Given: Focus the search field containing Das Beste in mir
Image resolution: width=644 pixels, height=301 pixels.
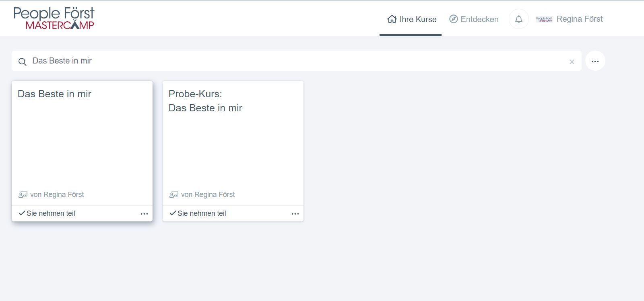Looking at the screenshot, I should tap(282, 61).
